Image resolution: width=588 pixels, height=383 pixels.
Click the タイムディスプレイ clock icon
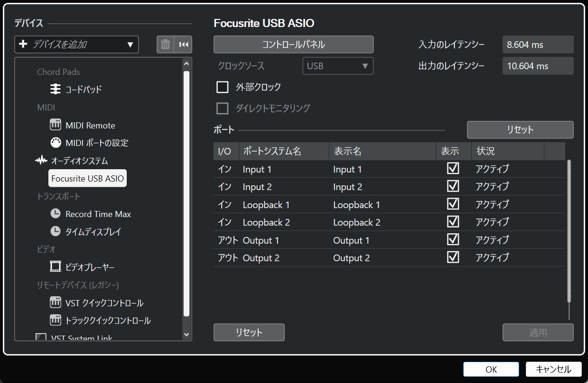pos(56,231)
